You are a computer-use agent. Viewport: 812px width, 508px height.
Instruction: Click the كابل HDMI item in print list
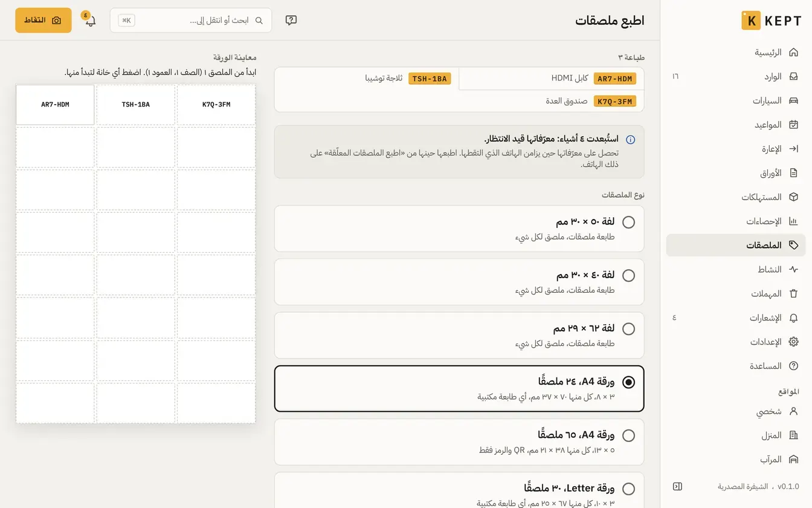552,79
